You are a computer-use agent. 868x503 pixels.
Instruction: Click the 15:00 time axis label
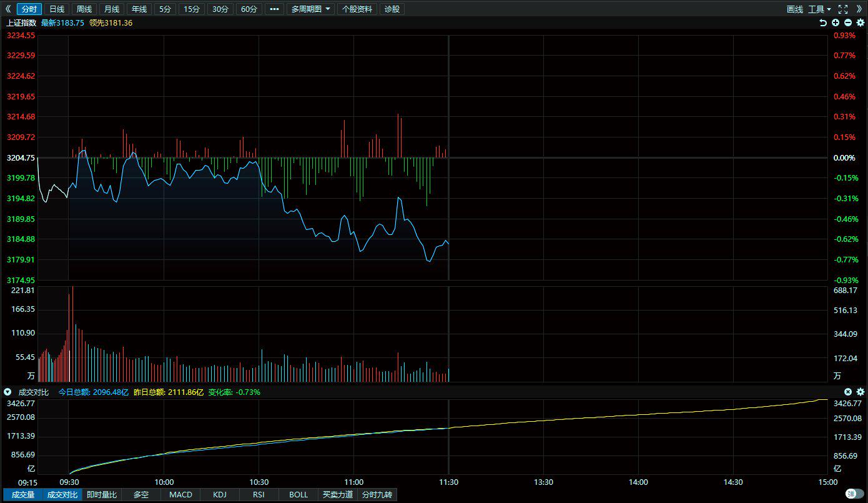click(827, 482)
